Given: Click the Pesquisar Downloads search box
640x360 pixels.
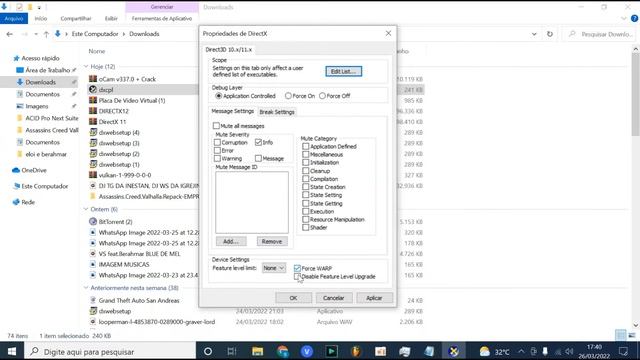Looking at the screenshot, I should coord(600,34).
